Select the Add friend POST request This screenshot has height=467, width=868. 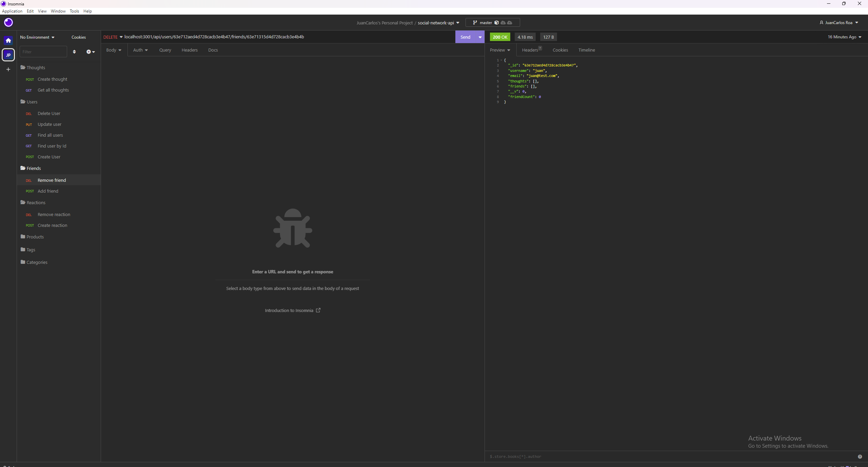point(48,191)
